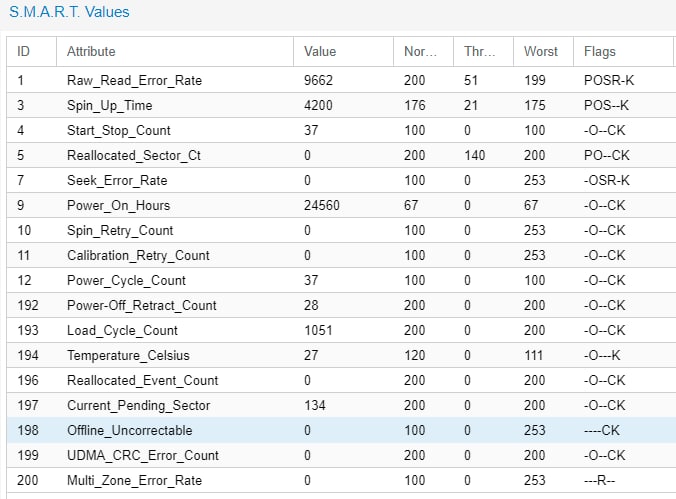Screen dimensions: 676x499
Task: Select the Start_Stop_Count attribute
Action: [119, 130]
